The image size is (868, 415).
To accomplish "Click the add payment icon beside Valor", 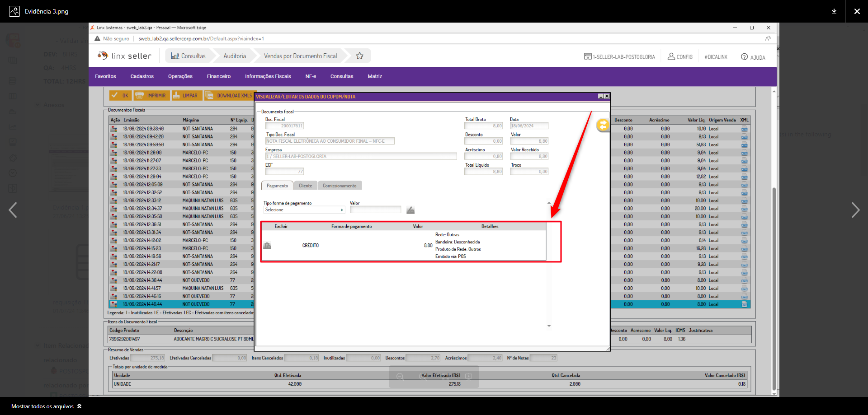I will click(x=410, y=210).
